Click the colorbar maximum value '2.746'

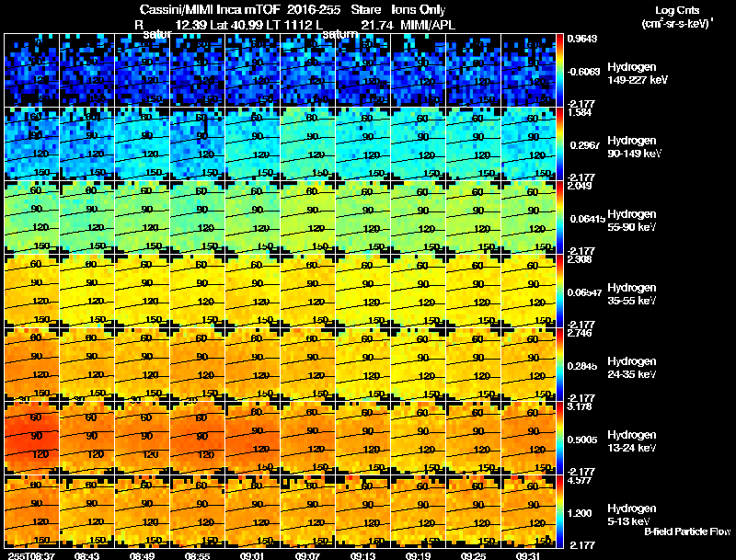click(580, 334)
